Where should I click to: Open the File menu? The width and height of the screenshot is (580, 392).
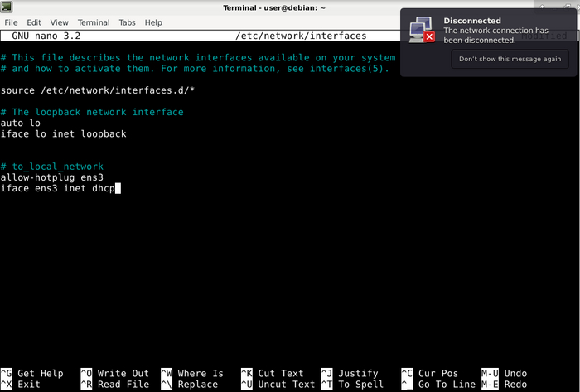click(x=11, y=22)
